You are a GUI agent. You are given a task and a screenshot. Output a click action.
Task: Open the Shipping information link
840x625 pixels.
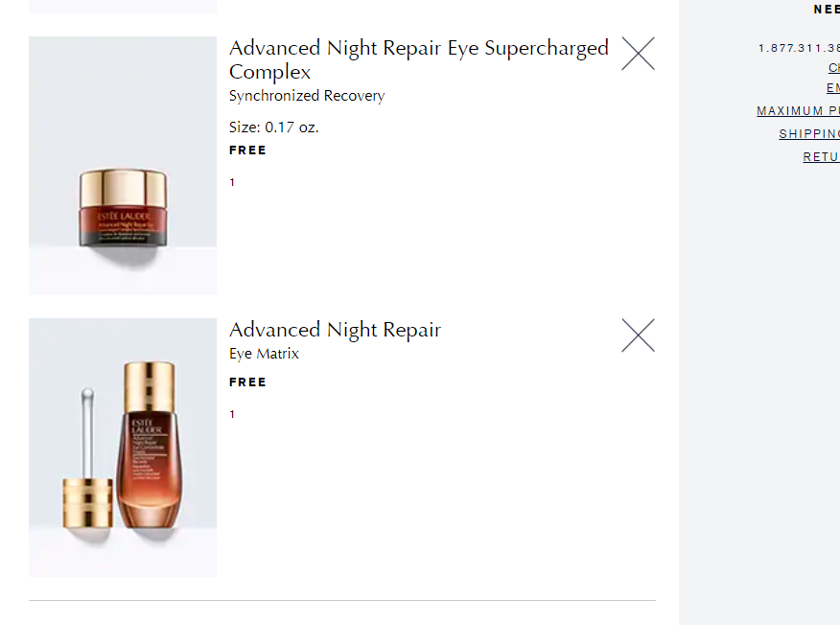click(x=809, y=134)
